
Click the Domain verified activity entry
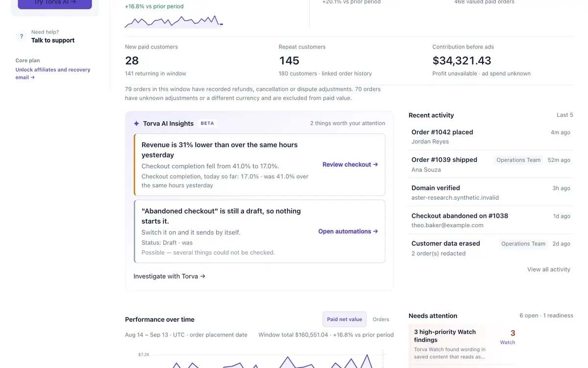pyautogui.click(x=491, y=192)
